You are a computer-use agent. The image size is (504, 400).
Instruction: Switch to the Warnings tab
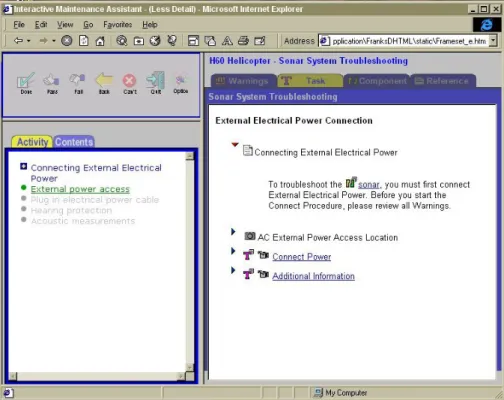click(x=243, y=81)
